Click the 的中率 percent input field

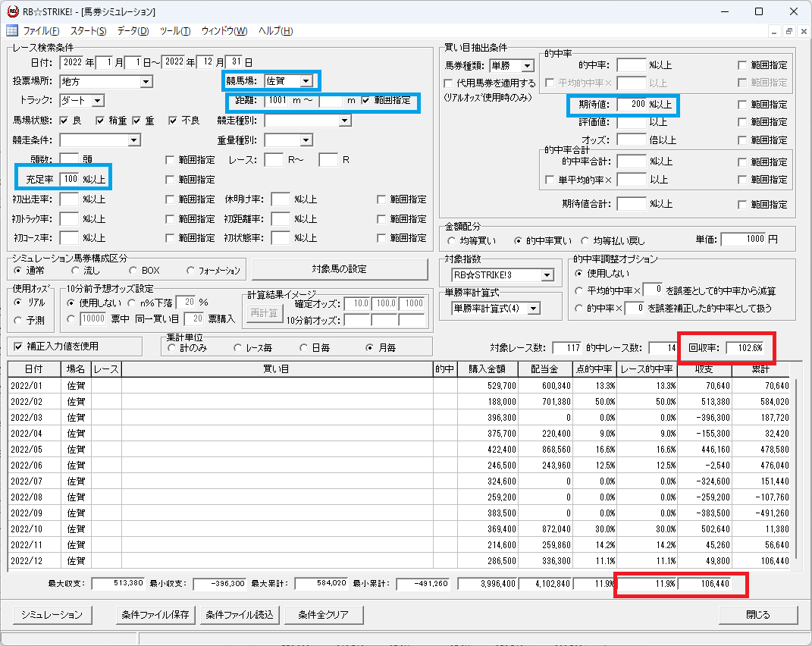pyautogui.click(x=632, y=65)
